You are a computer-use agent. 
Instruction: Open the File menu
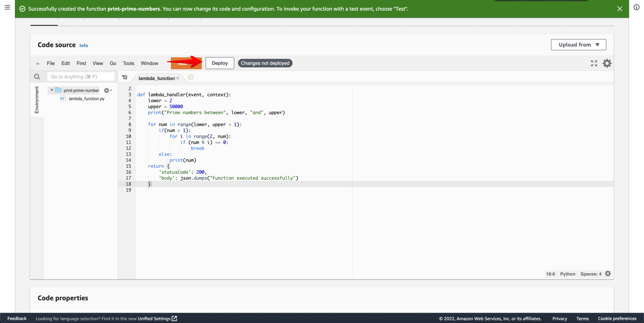pyautogui.click(x=51, y=63)
